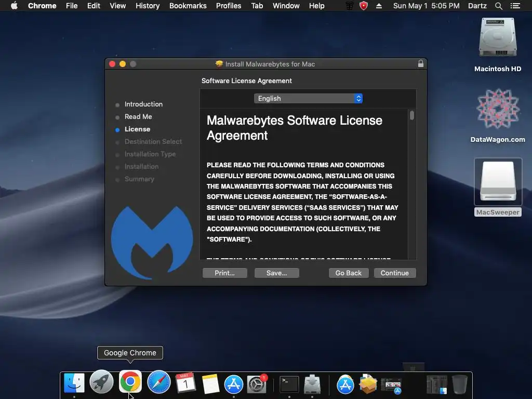Open the Installer app in dock

click(312, 384)
